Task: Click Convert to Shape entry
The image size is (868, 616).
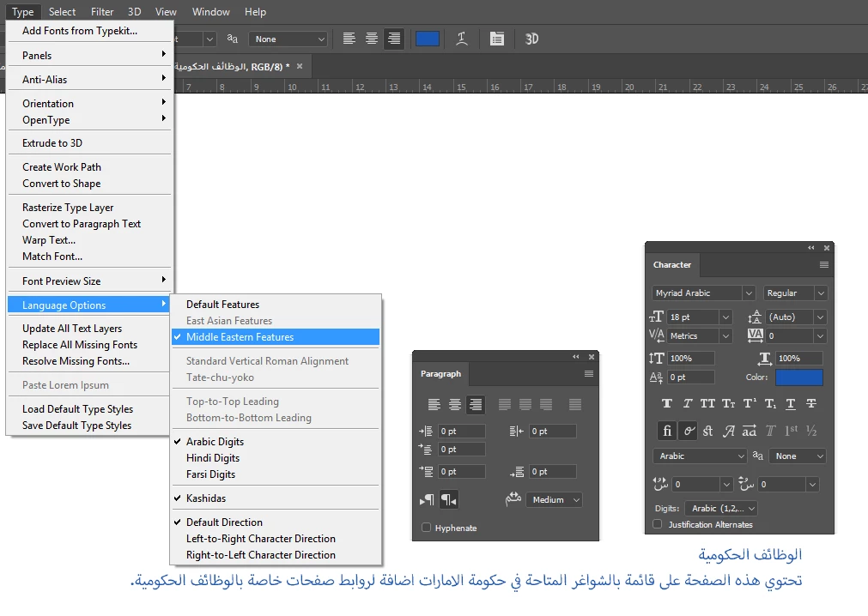Action: [89, 184]
